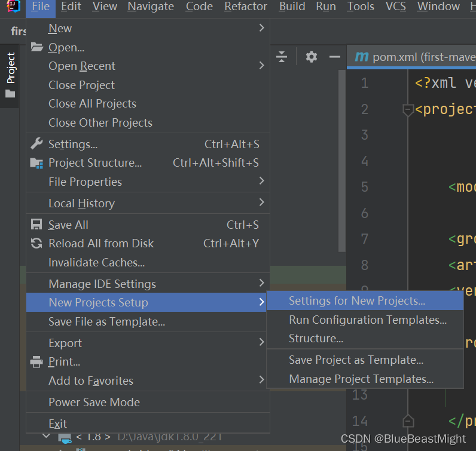Open Settings for New Projects...
Screen dimensions: 476x451
tap(365, 300)
